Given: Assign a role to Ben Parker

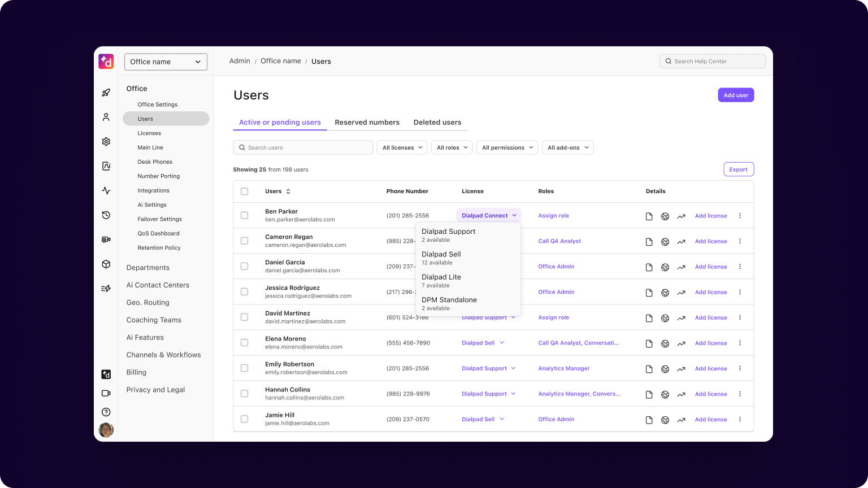Looking at the screenshot, I should tap(553, 215).
